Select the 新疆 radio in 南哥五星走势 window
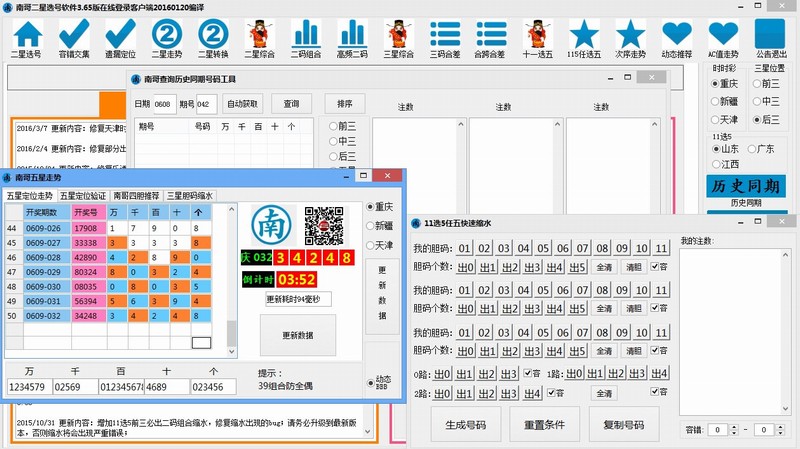Viewport: 800px width, 449px height. (x=372, y=226)
